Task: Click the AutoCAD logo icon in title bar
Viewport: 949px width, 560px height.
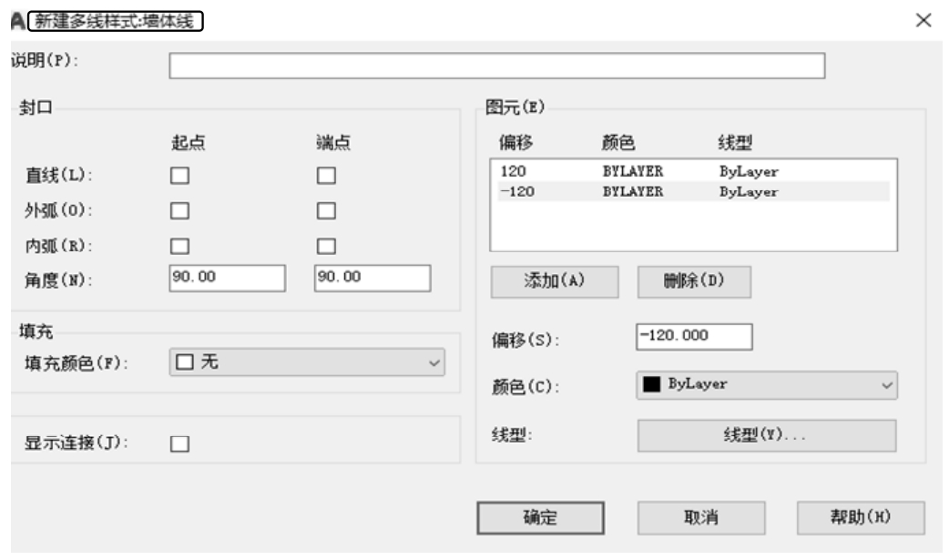Action: (x=15, y=21)
